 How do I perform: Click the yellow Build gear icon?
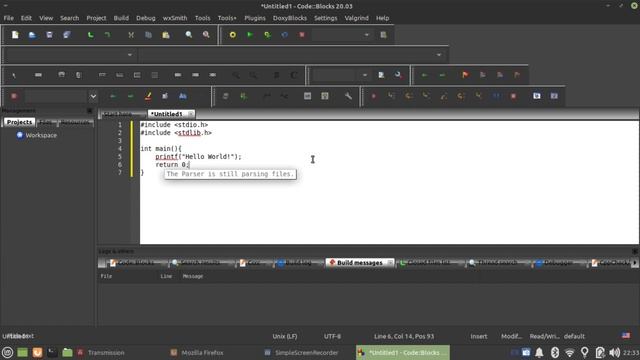tap(233, 35)
